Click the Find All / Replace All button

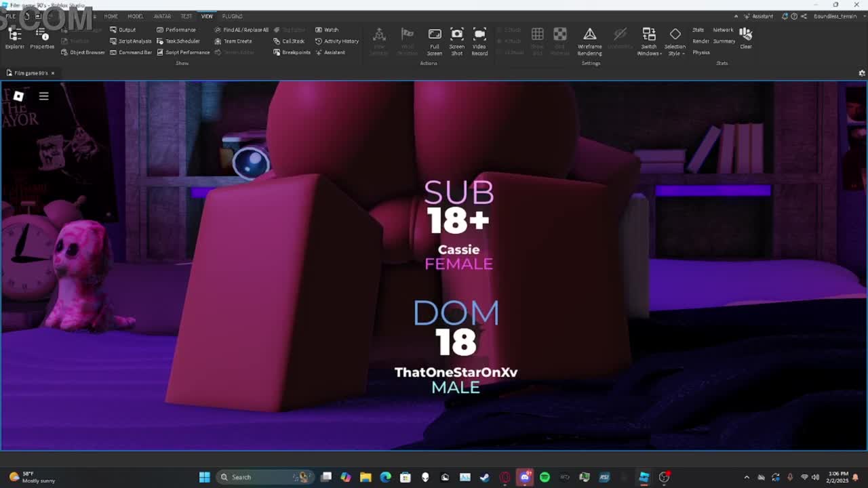(241, 30)
